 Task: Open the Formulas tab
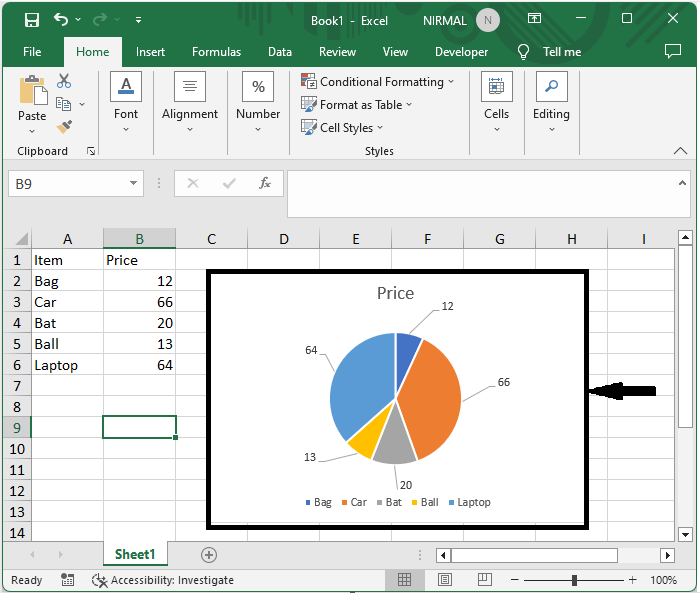pos(217,52)
